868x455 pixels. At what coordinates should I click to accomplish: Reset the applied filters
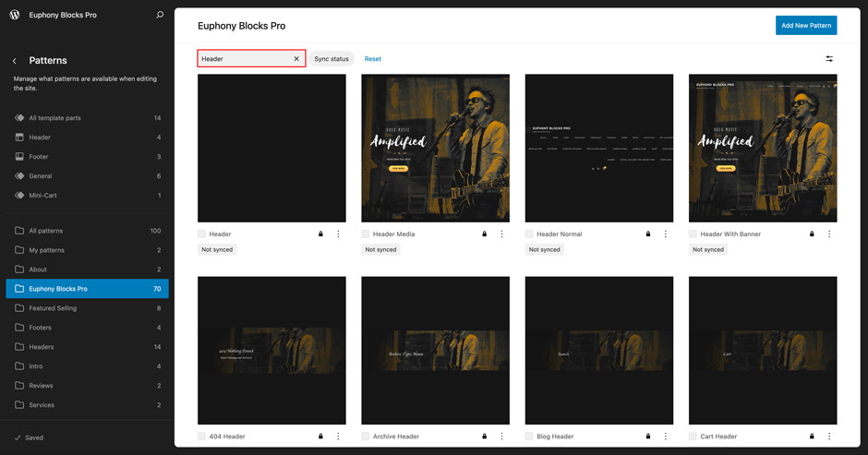pos(372,59)
